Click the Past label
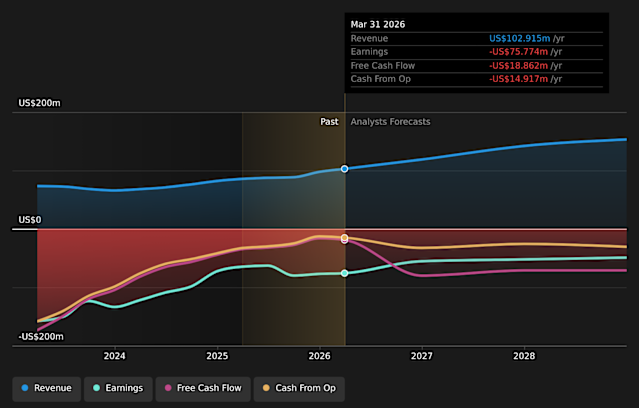639x408 pixels. [x=329, y=122]
